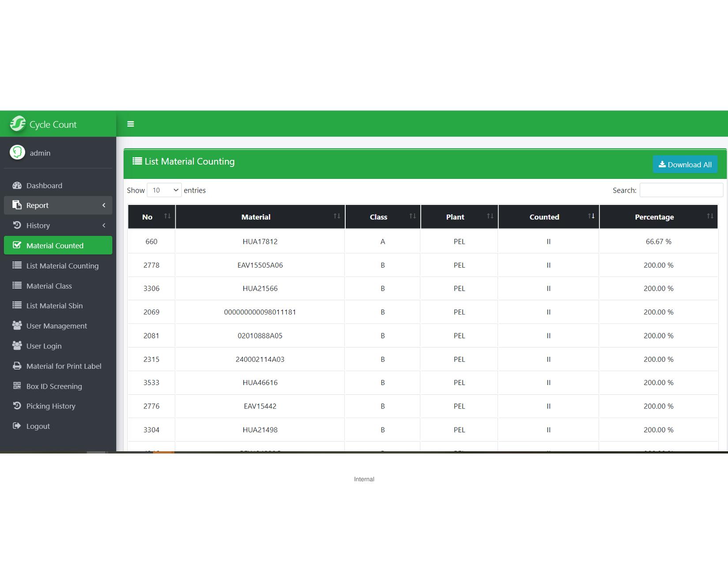Click the printer icon for Print Label
728x563 pixels.
(17, 366)
